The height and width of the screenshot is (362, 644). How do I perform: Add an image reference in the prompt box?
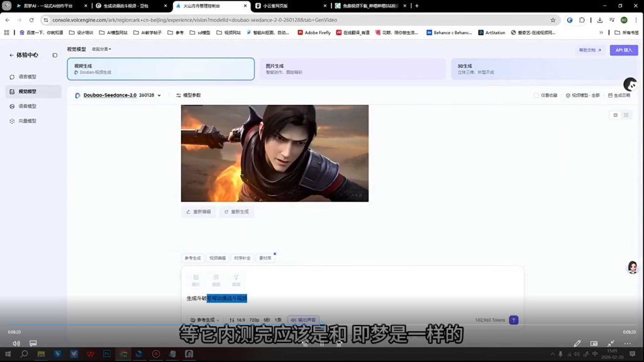click(x=196, y=280)
